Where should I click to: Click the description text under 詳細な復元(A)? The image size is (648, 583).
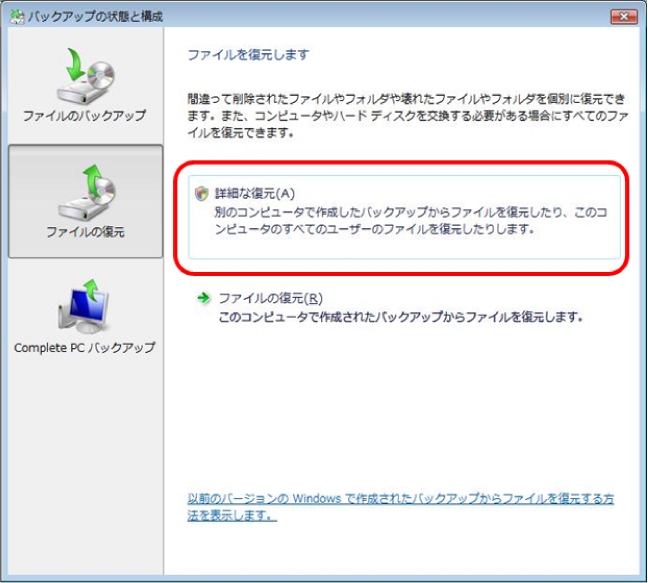[410, 220]
